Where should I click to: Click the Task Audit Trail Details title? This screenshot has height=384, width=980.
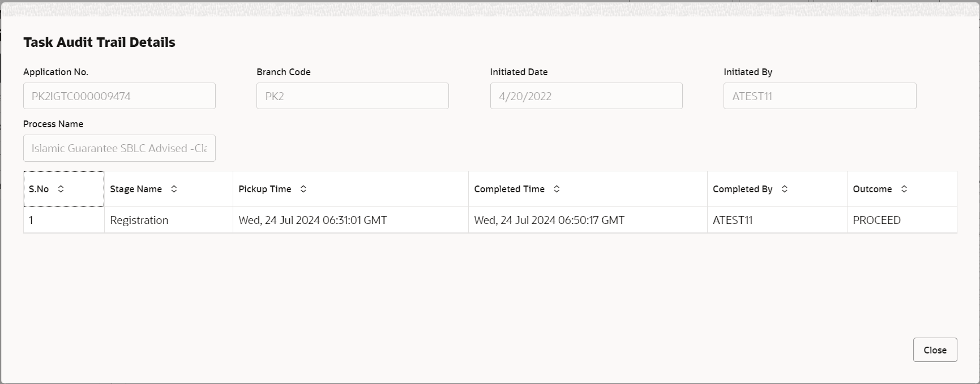(99, 42)
